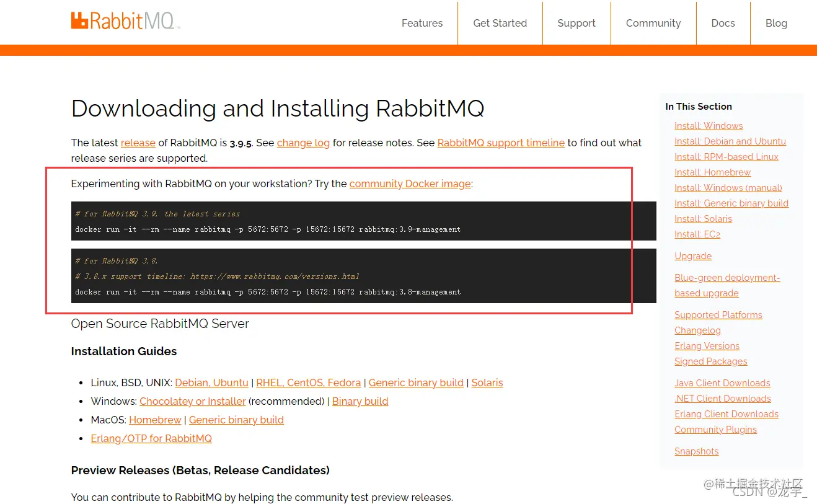
Task: Go to 'Install: Windows (manual)' sidebar link
Action: (728, 188)
